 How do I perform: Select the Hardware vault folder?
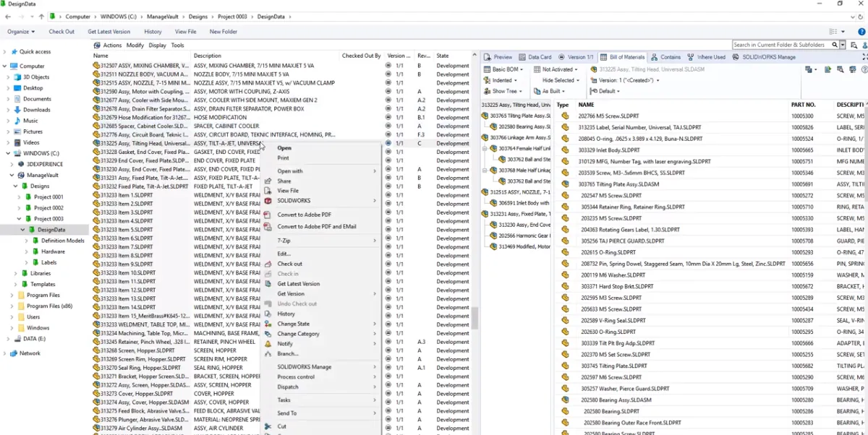click(53, 251)
